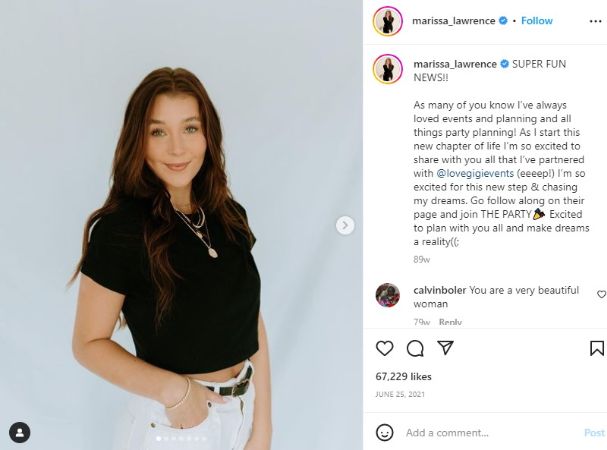Open marissa_lawrence header profile picture
Viewport: 607px width, 450px height.
point(388,21)
